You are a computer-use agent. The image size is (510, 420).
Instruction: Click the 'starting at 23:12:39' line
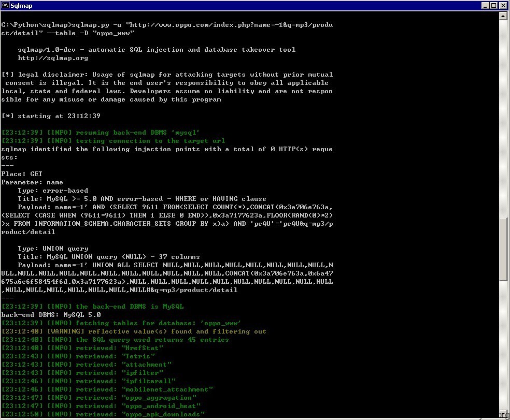(x=51, y=116)
